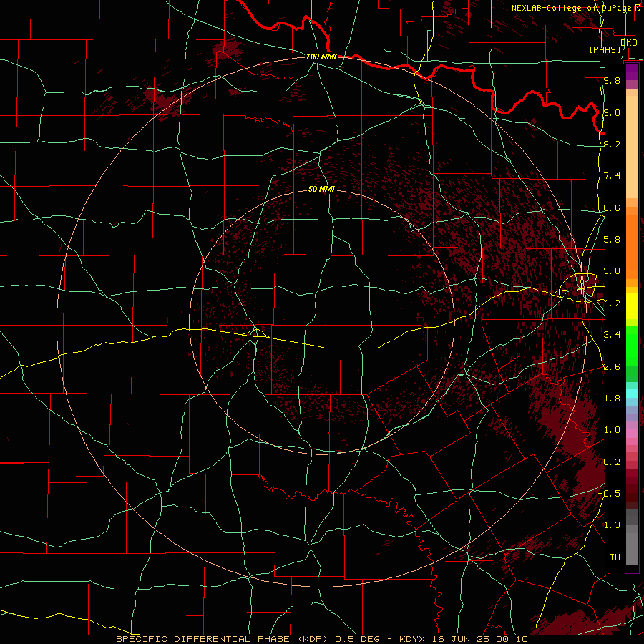Click the TH threshold label on scale
Viewport: 644px width, 644px height.
pyautogui.click(x=615, y=557)
